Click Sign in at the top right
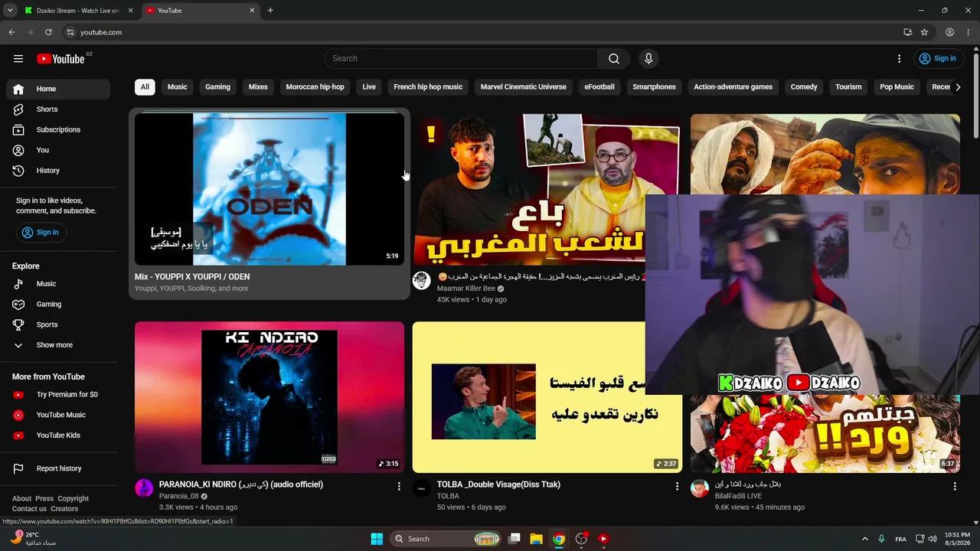The width and height of the screenshot is (980, 551). click(x=938, y=59)
